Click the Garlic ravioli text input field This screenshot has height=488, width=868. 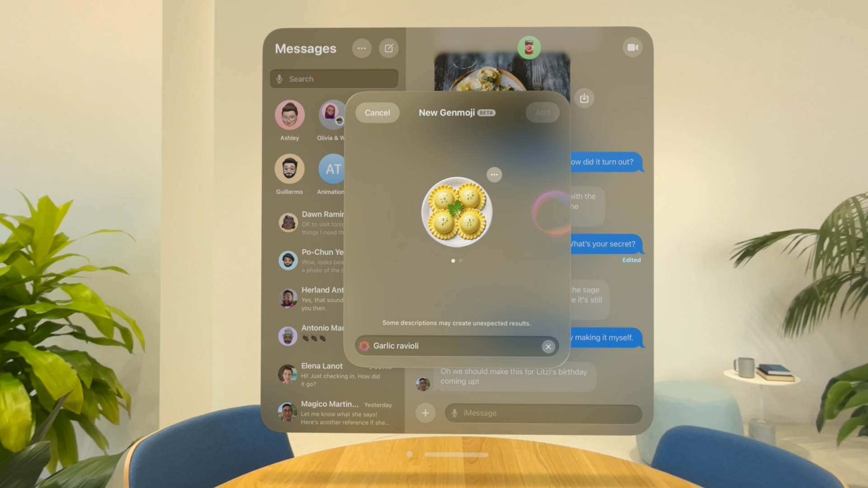tap(457, 346)
